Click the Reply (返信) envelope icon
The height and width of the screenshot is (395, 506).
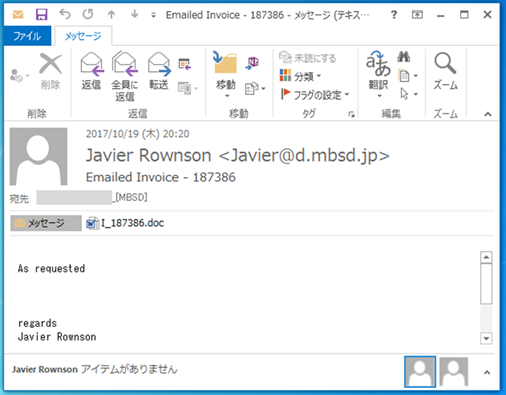[x=92, y=64]
